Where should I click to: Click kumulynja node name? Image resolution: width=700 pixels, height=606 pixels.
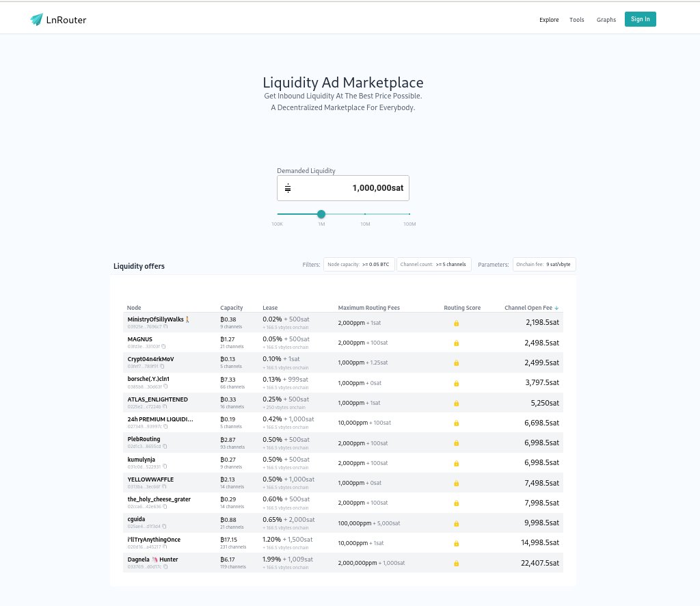point(141,459)
